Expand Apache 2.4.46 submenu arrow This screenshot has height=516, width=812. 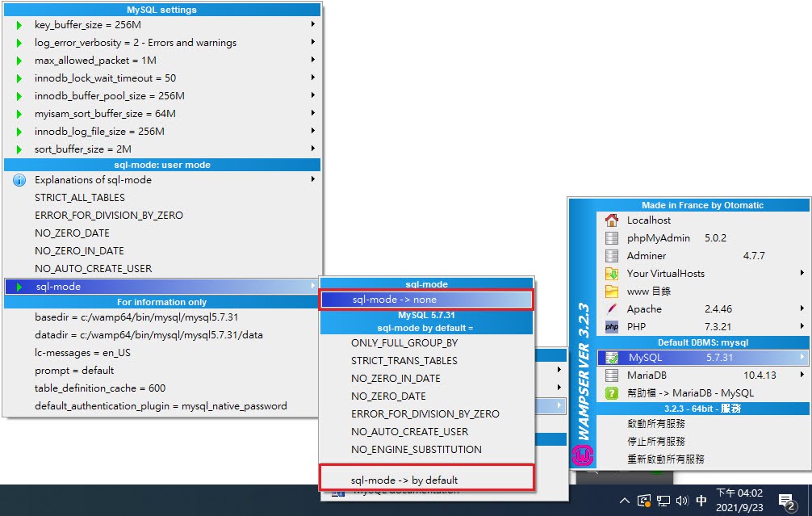(x=802, y=308)
